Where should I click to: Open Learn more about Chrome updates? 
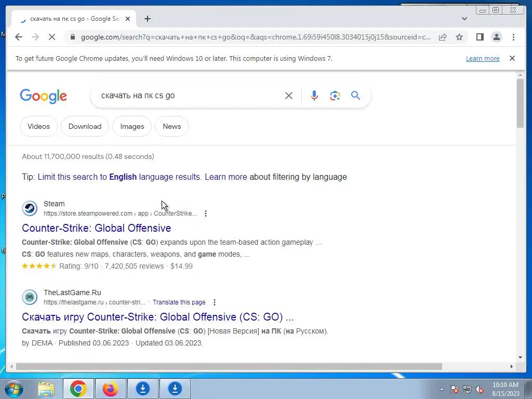coord(483,58)
